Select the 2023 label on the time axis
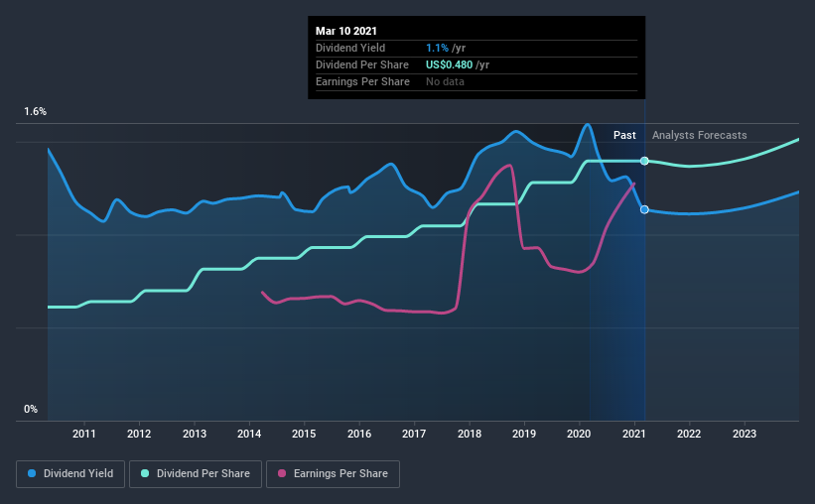Viewport: 815px width, 504px height. point(745,434)
